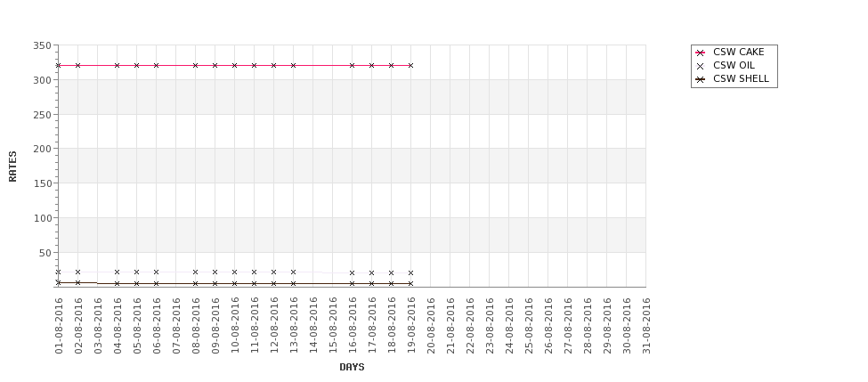868x382 pixels.
Task: Click the DAYS axis title
Action: [352, 367]
